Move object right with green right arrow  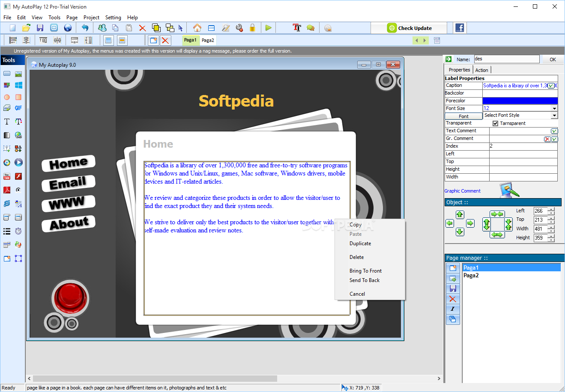click(x=470, y=223)
